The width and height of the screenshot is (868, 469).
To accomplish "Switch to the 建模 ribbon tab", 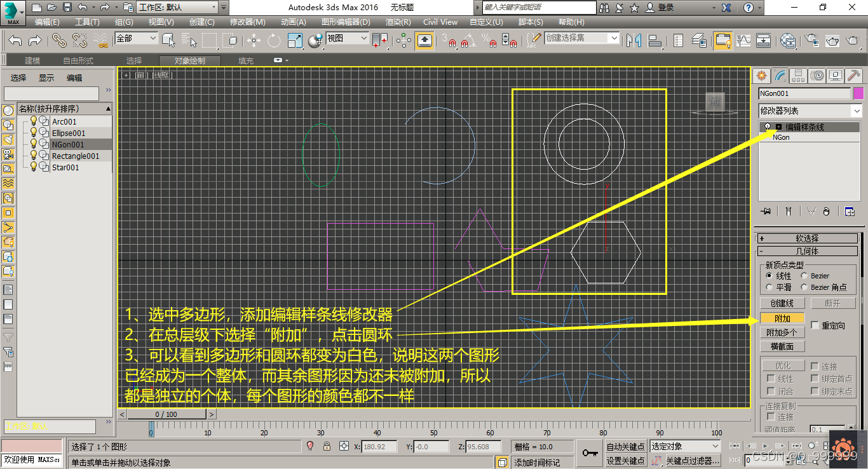I will tap(32, 60).
